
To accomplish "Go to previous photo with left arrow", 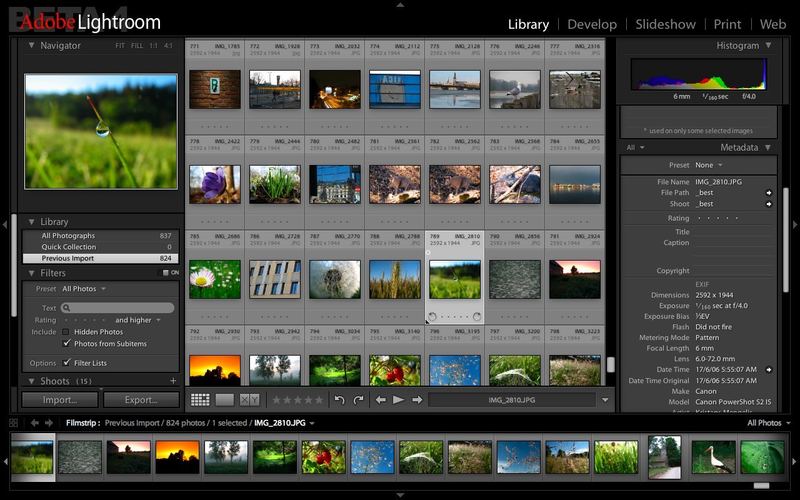I will 381,400.
